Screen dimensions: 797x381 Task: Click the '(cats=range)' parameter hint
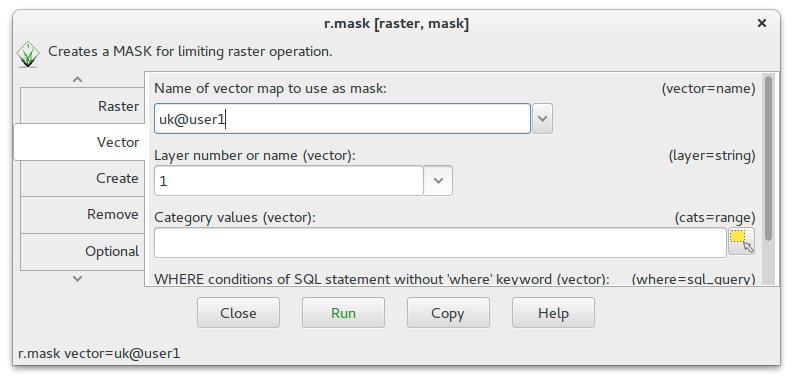click(x=715, y=218)
